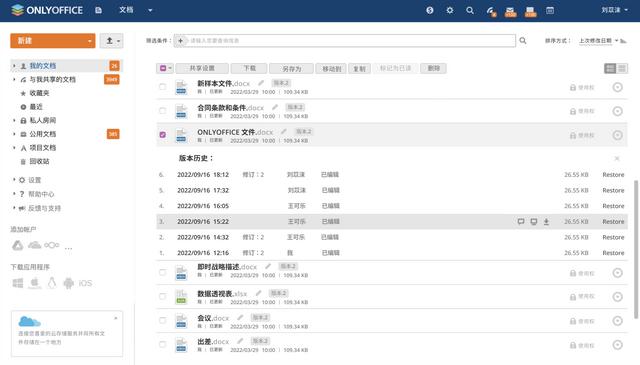Open the 上次修改日期 sort dropdown
Viewport: 640px width, 365px height.
pos(598,41)
